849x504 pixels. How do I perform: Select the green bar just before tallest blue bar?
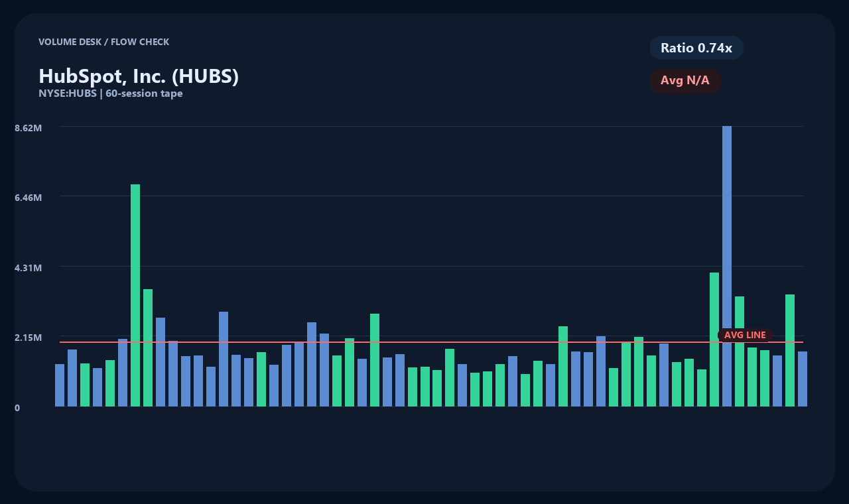pos(714,340)
